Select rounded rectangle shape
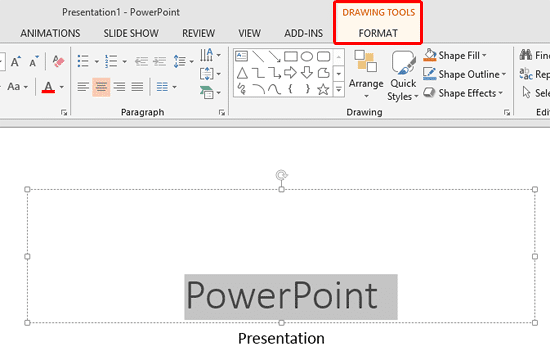The width and height of the screenshot is (550, 360). point(323,56)
